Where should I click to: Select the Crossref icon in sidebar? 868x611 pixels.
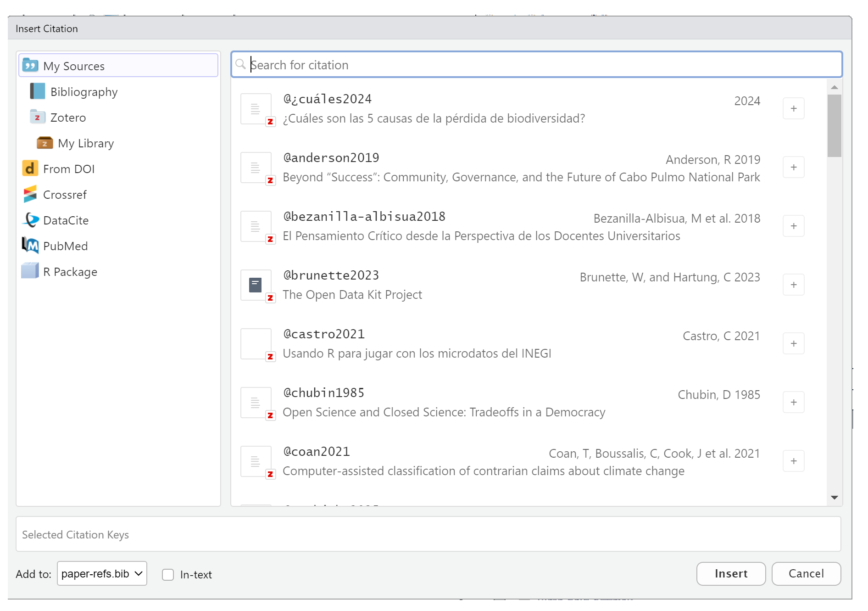(x=30, y=195)
